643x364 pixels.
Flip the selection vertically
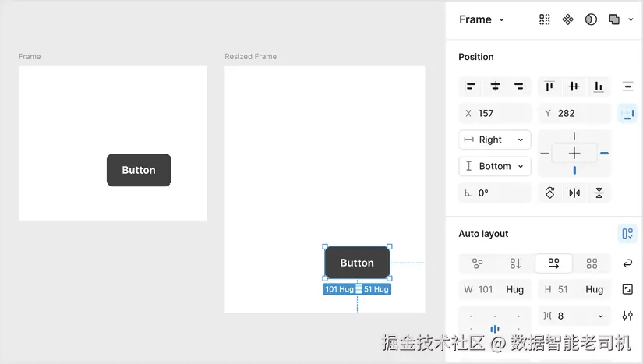[599, 193]
